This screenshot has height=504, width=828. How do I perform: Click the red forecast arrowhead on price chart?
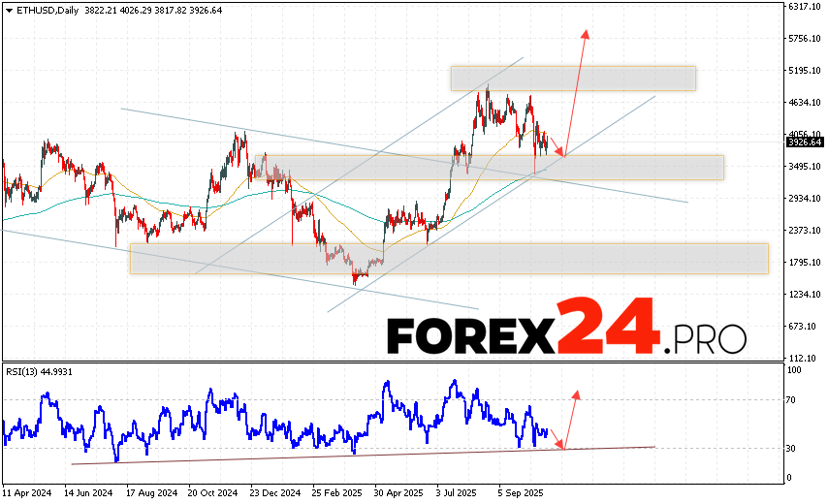pyautogui.click(x=586, y=35)
